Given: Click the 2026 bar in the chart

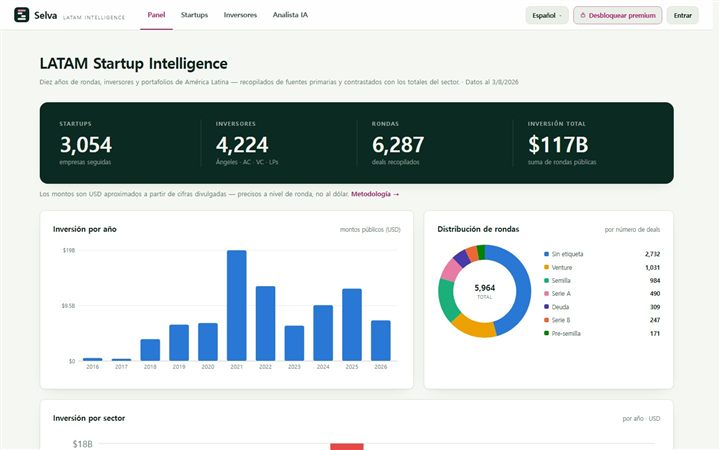Looking at the screenshot, I should pyautogui.click(x=381, y=341).
